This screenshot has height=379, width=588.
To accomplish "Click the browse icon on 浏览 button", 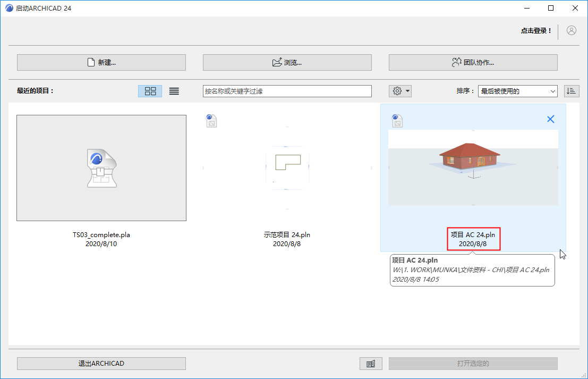I will (x=277, y=62).
